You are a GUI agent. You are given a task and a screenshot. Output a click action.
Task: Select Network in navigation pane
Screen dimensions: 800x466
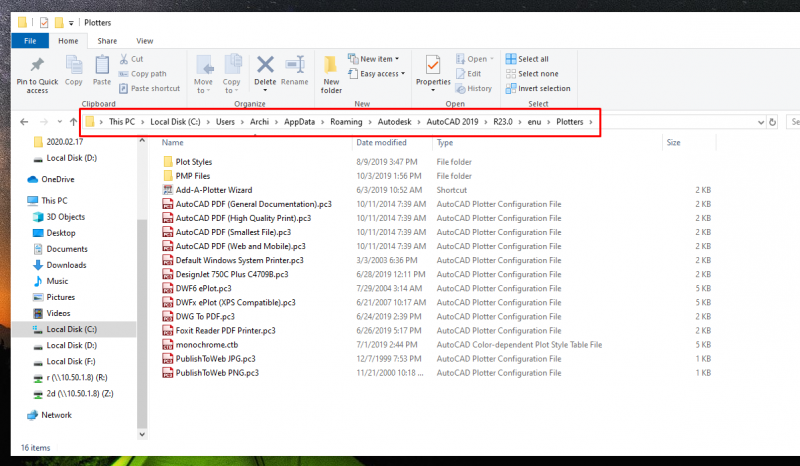coord(49,415)
